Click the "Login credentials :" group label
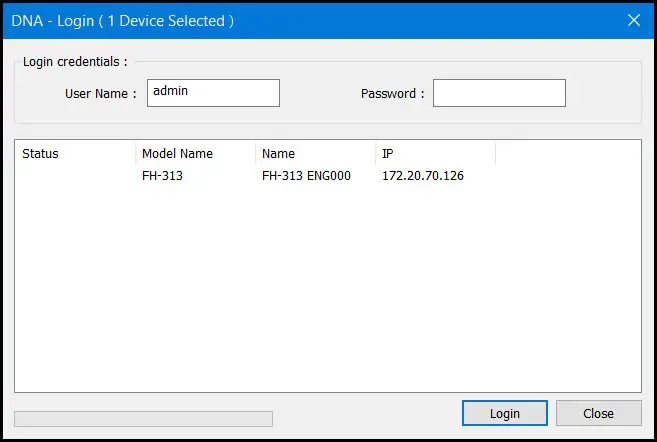This screenshot has width=657, height=442. pos(75,62)
